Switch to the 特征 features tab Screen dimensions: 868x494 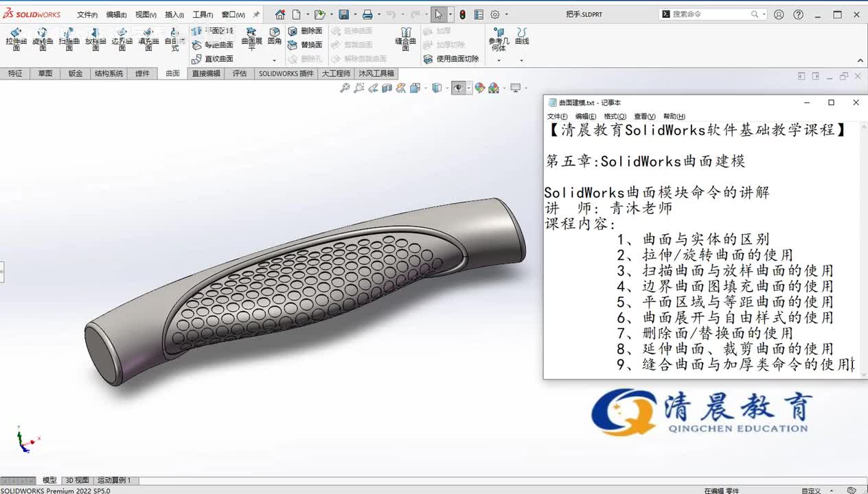coord(15,73)
